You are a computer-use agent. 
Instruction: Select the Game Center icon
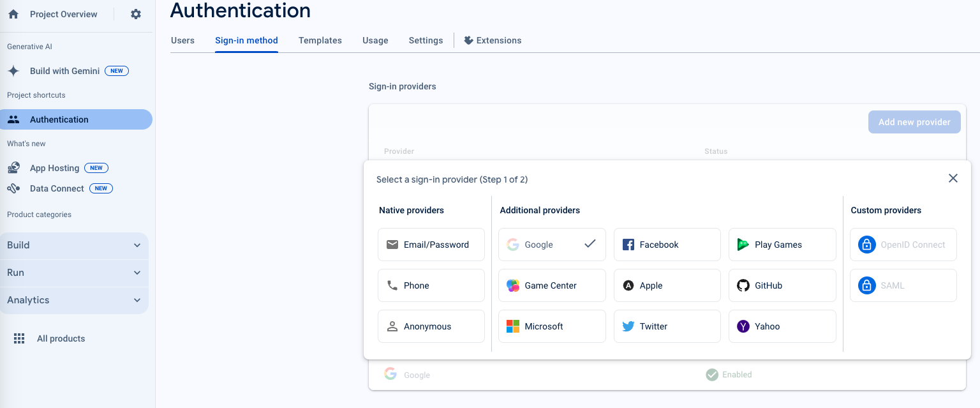pos(513,285)
